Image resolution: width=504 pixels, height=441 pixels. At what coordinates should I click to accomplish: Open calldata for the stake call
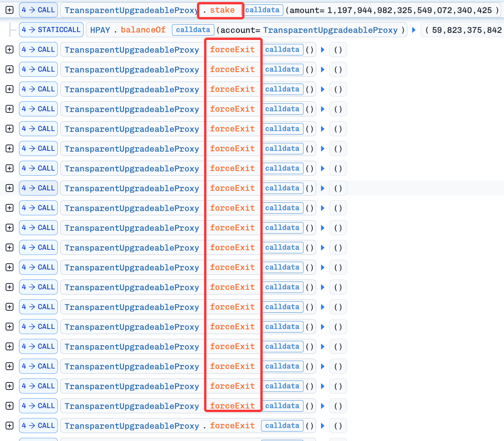coord(262,10)
